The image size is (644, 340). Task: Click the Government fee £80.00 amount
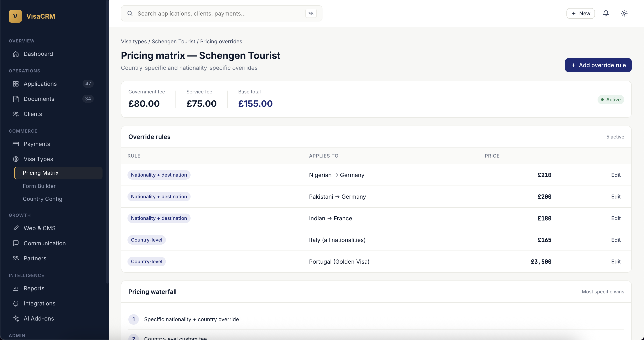pos(144,104)
